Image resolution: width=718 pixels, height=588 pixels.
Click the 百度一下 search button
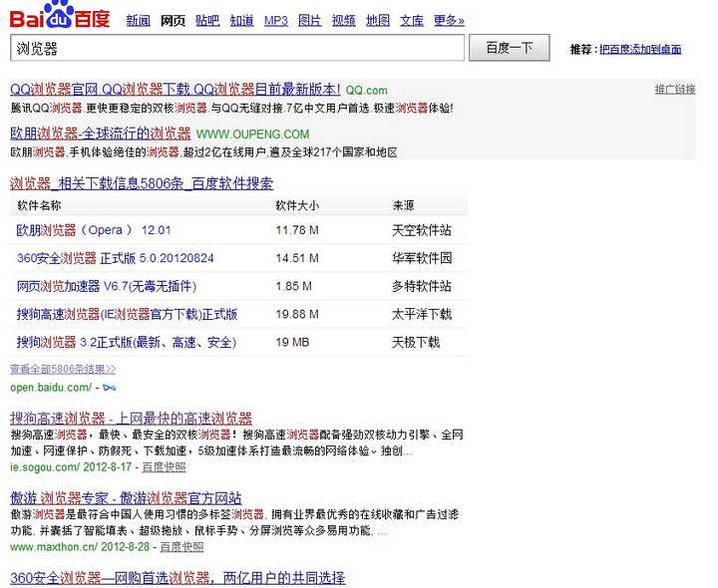point(510,48)
